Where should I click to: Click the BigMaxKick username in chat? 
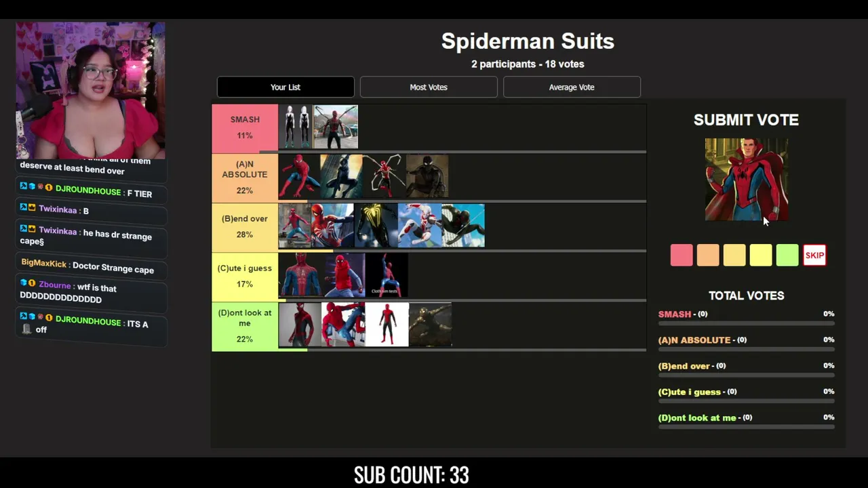[44, 264]
